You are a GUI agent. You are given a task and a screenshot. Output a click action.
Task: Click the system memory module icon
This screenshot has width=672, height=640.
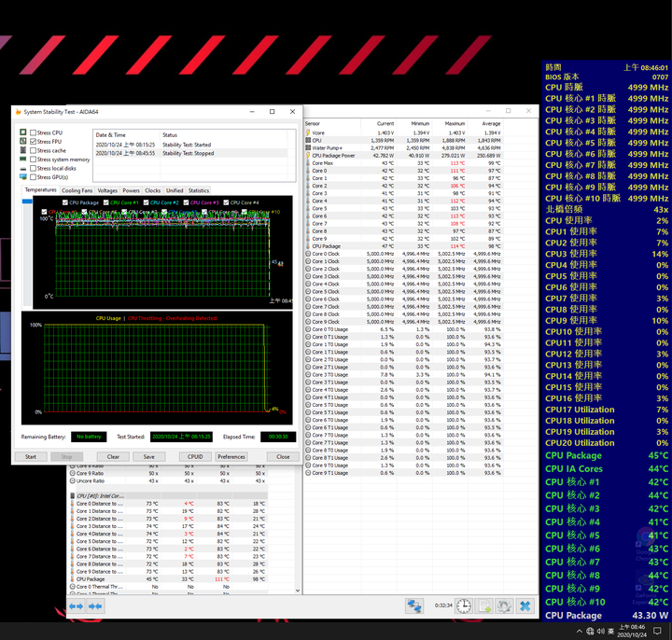[23, 159]
